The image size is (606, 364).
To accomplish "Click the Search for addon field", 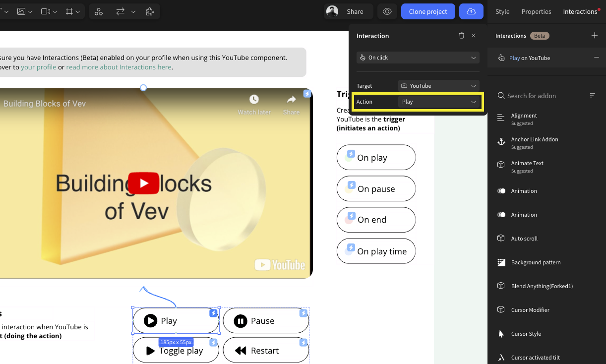I will [541, 96].
